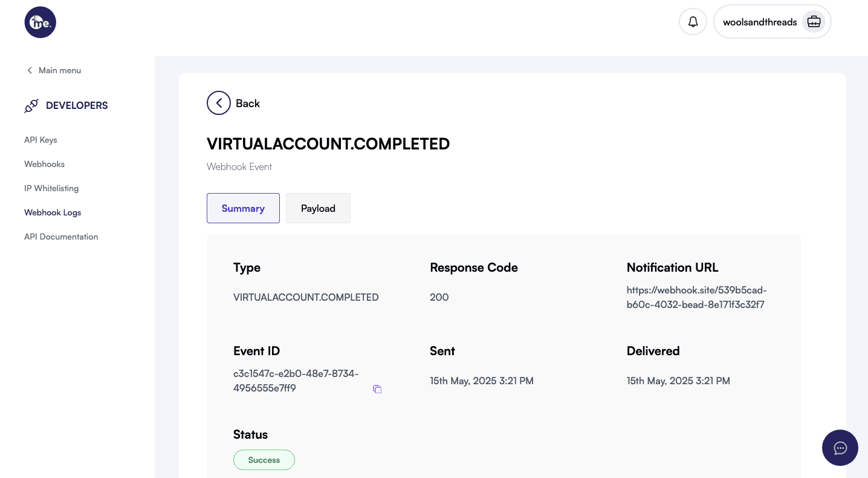Click the DEVELOPERS sidebar heading
The height and width of the screenshot is (478, 868).
pos(77,105)
